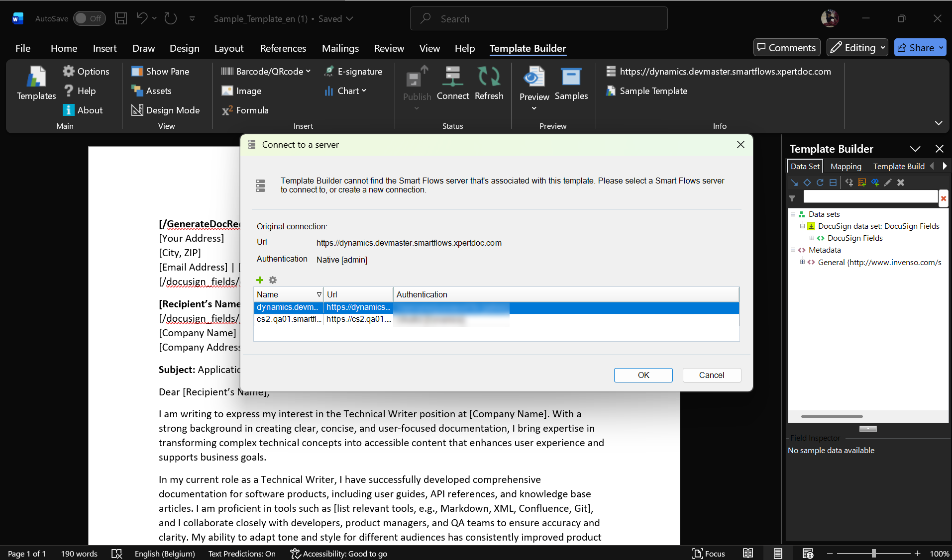
Task: Open Assets in the ribbon
Action: (151, 91)
